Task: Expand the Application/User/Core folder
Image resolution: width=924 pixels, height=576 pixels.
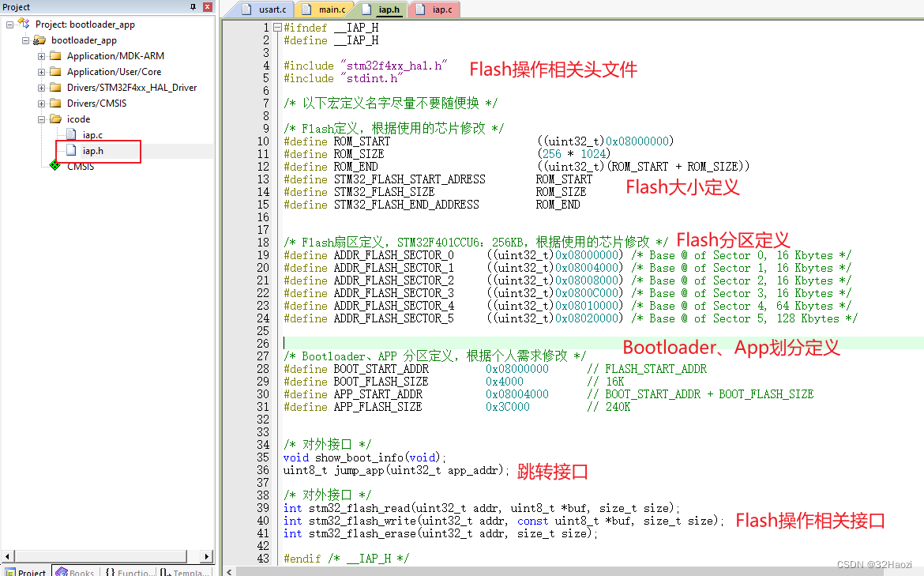Action: pos(41,72)
